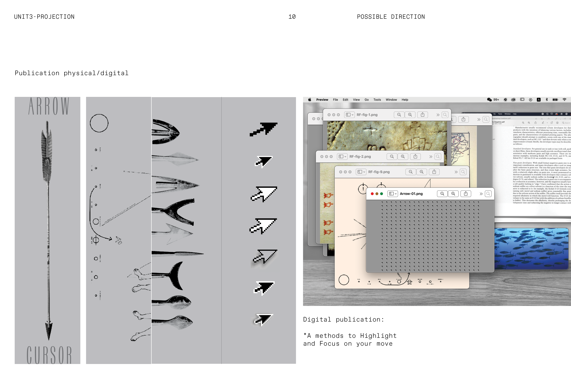Click the markup pen in The Negative.pdf window

point(543,123)
